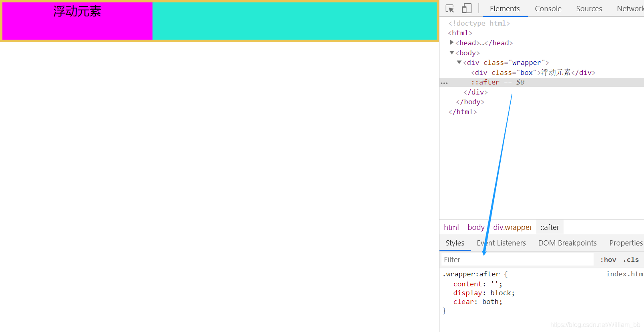Screen dimensions: 644x332
Task: Open the DOM Breakpoints sub-tab
Action: [x=567, y=243]
